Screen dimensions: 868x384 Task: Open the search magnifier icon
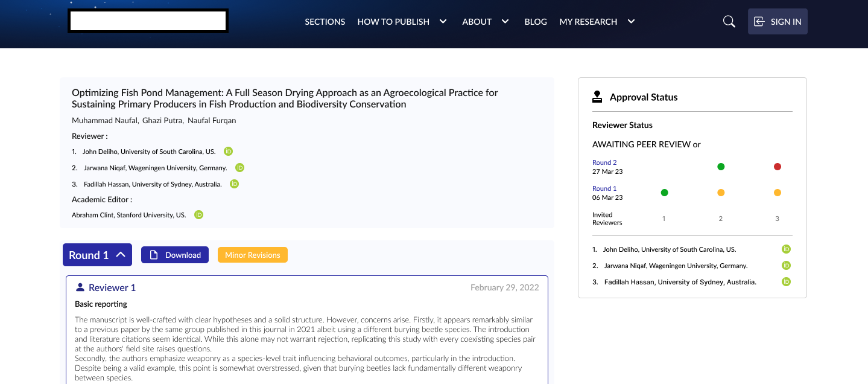tap(729, 22)
